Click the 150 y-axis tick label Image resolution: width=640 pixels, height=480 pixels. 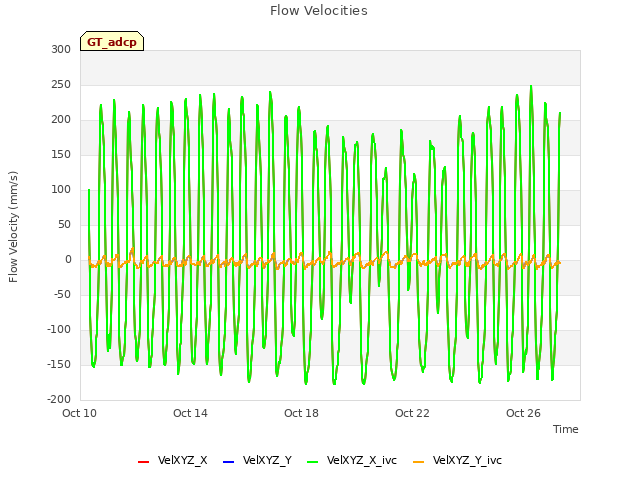pyautogui.click(x=61, y=155)
